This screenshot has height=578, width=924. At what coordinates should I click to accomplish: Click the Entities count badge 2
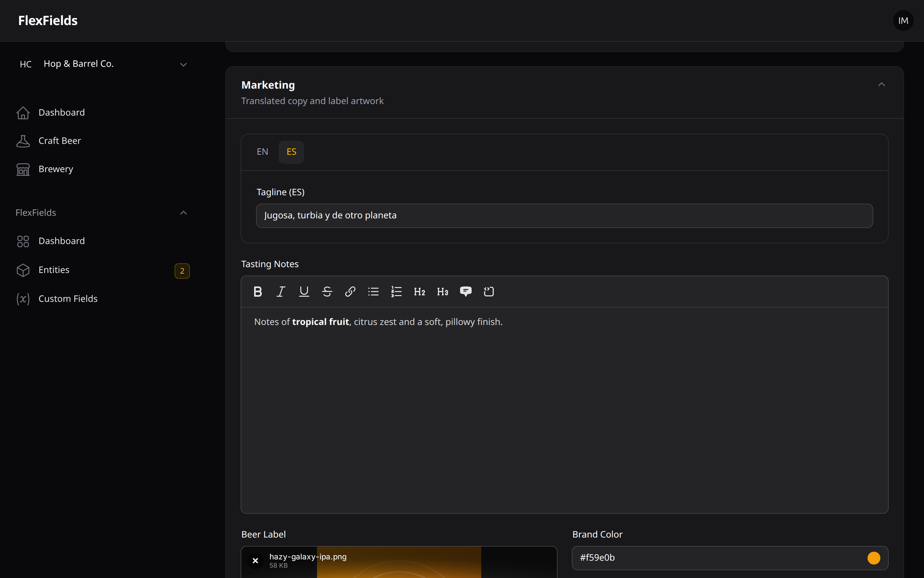[x=182, y=271]
